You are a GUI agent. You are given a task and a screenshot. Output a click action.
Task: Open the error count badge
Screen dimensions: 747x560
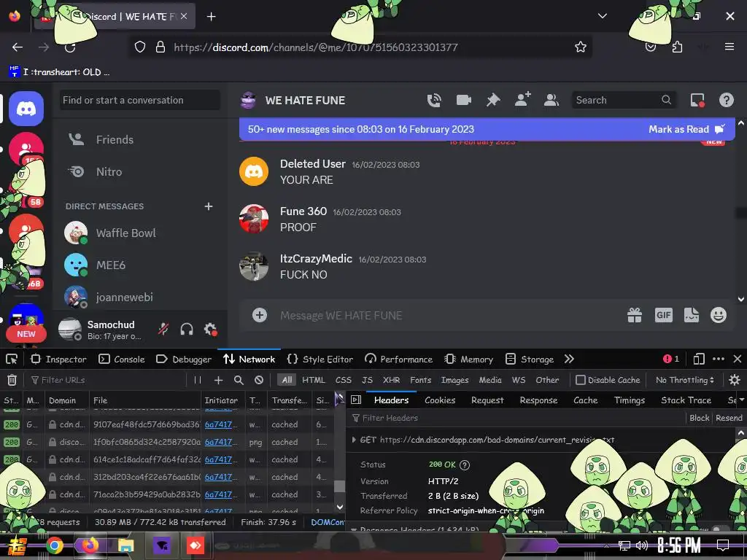671,359
